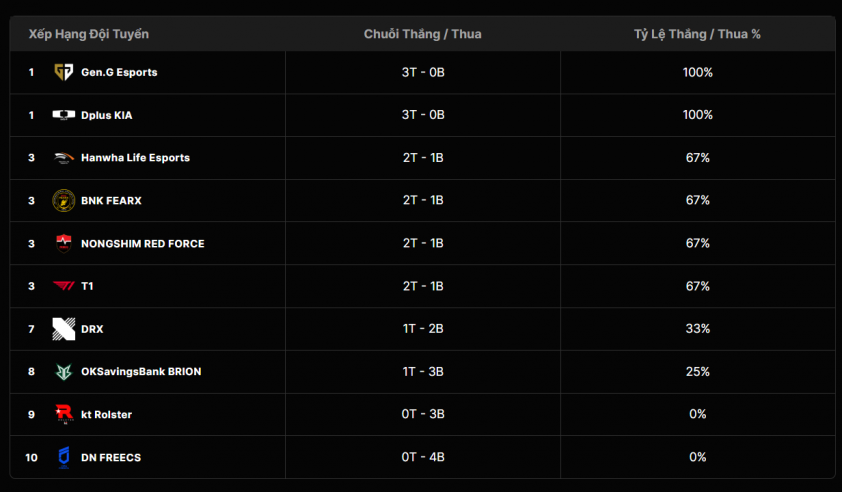
Task: Open the T1 team name link
Action: pyautogui.click(x=87, y=286)
